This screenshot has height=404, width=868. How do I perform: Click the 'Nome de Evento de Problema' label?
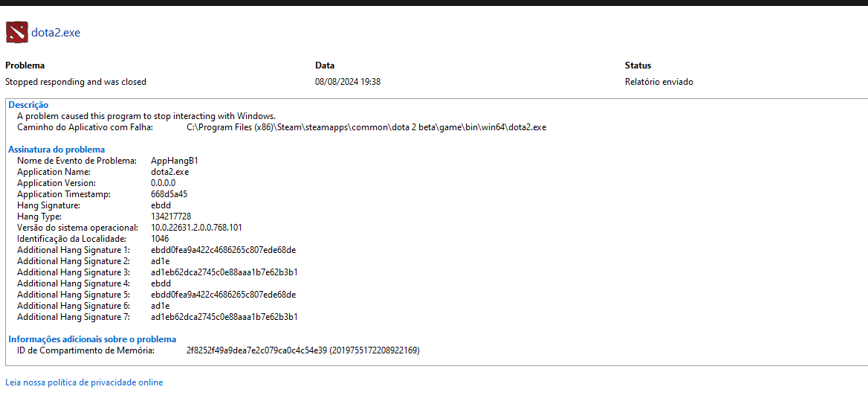(x=77, y=161)
